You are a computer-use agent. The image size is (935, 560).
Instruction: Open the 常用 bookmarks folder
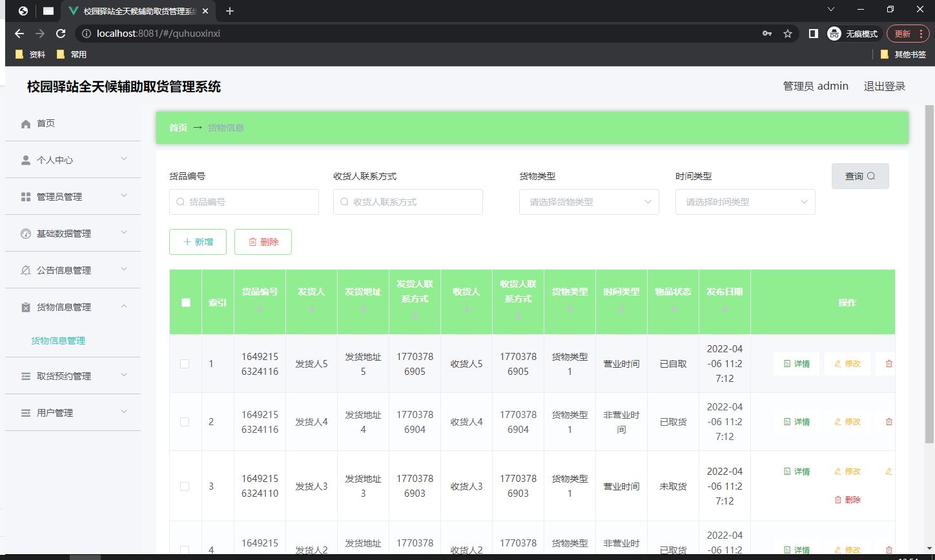tap(72, 54)
